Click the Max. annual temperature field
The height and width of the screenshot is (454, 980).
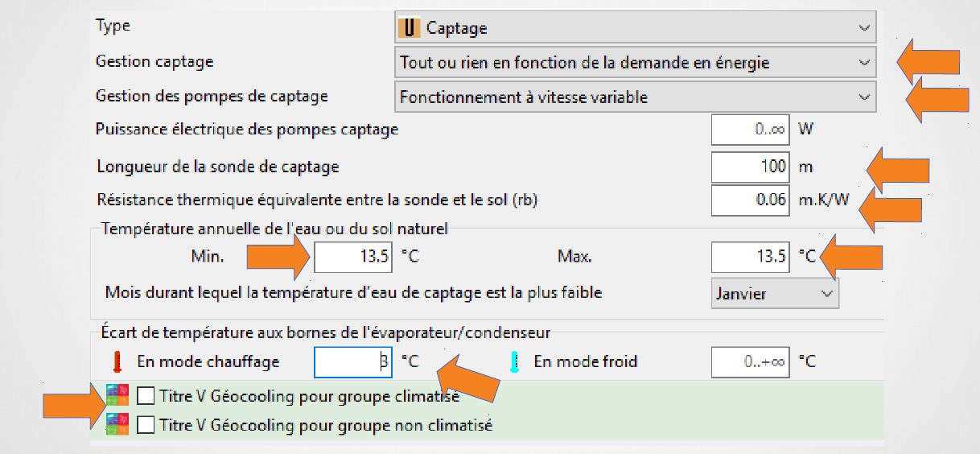pos(751,257)
